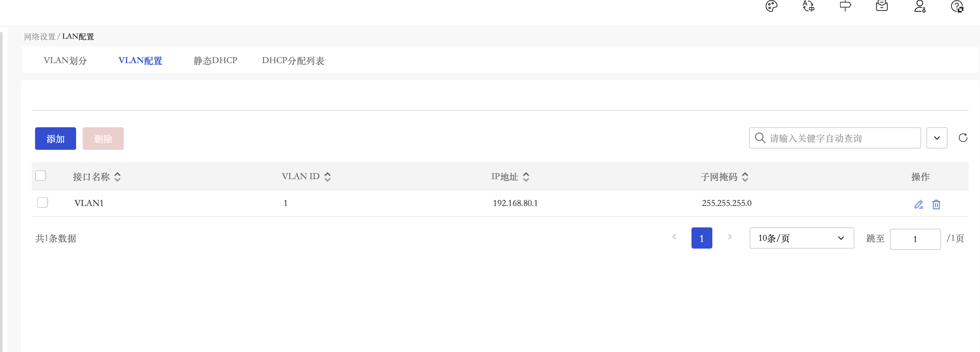This screenshot has width=980, height=352.
Task: Go to page 1 in pagination
Action: [x=701, y=238]
